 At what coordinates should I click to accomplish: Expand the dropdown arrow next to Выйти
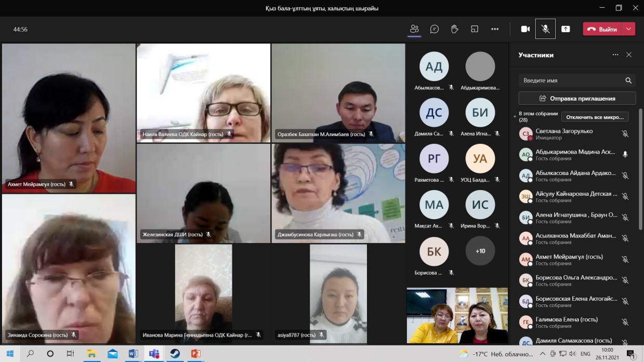click(629, 29)
